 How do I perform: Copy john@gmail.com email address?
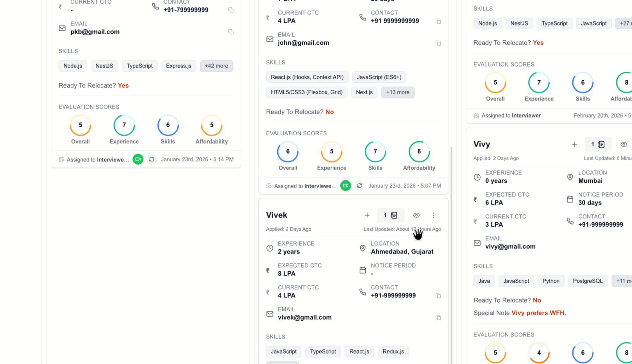click(438, 43)
